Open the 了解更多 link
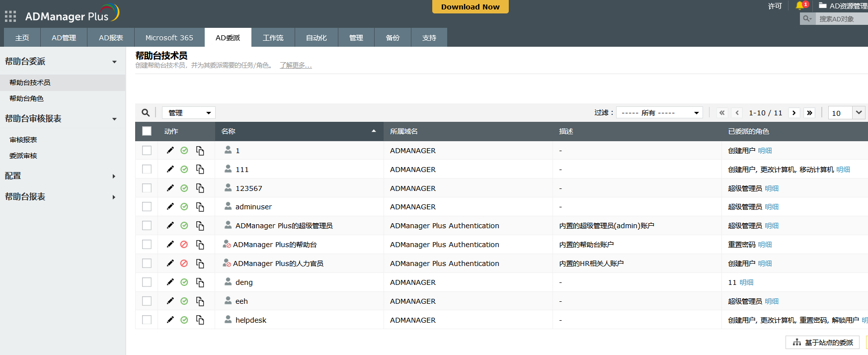This screenshot has width=868, height=355. pyautogui.click(x=296, y=66)
